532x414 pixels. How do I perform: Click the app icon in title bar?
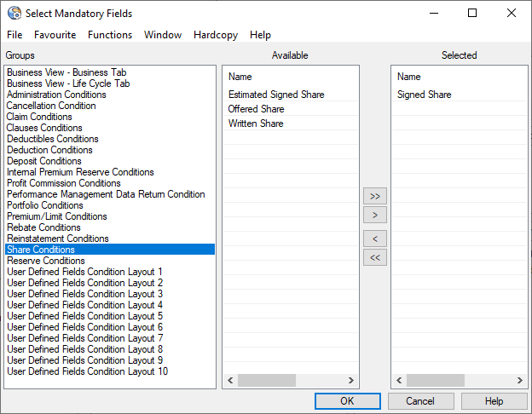click(14, 14)
